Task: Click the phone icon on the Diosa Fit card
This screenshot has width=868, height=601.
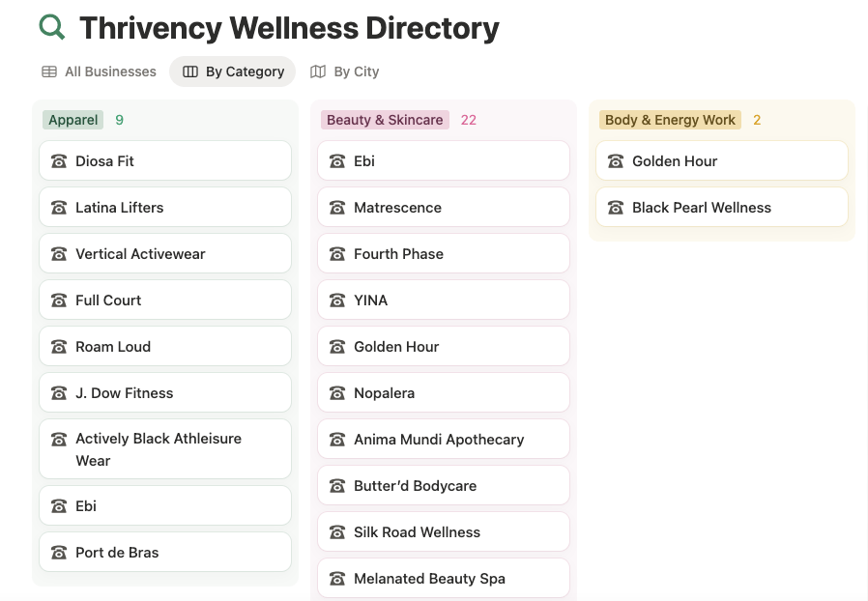Action: click(x=59, y=161)
